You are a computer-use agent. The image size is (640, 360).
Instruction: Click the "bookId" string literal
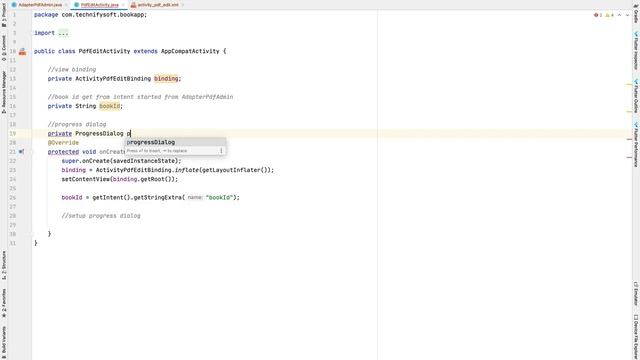tap(219, 197)
